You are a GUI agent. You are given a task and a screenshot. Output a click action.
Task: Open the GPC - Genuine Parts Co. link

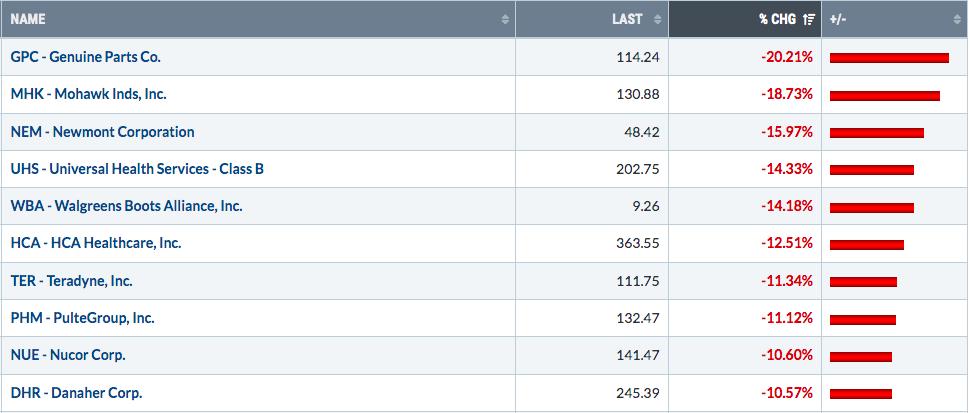pyautogui.click(x=85, y=57)
